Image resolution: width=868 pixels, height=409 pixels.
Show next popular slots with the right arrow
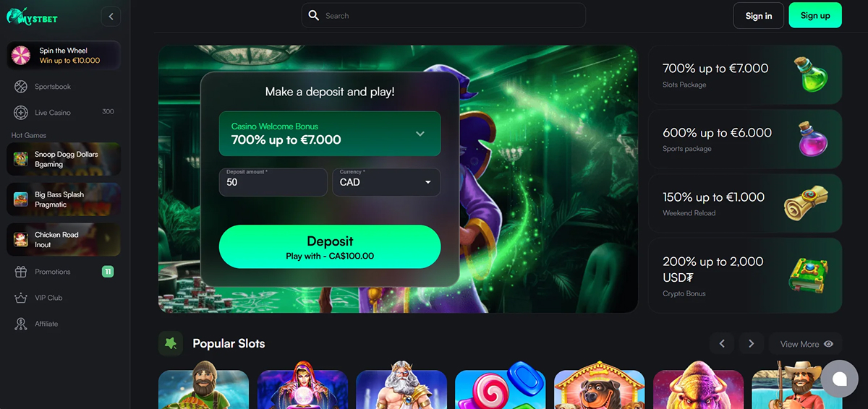click(752, 344)
